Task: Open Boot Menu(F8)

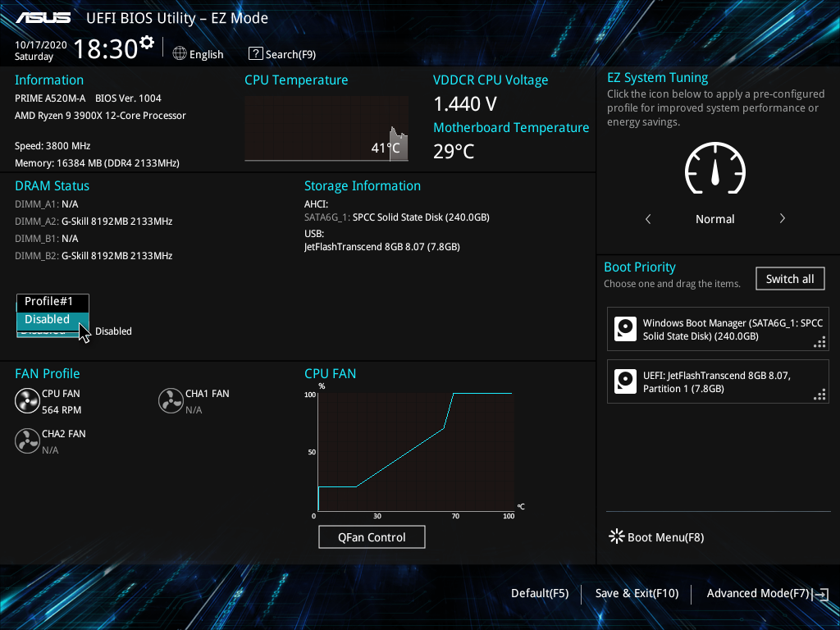Action: point(666,537)
